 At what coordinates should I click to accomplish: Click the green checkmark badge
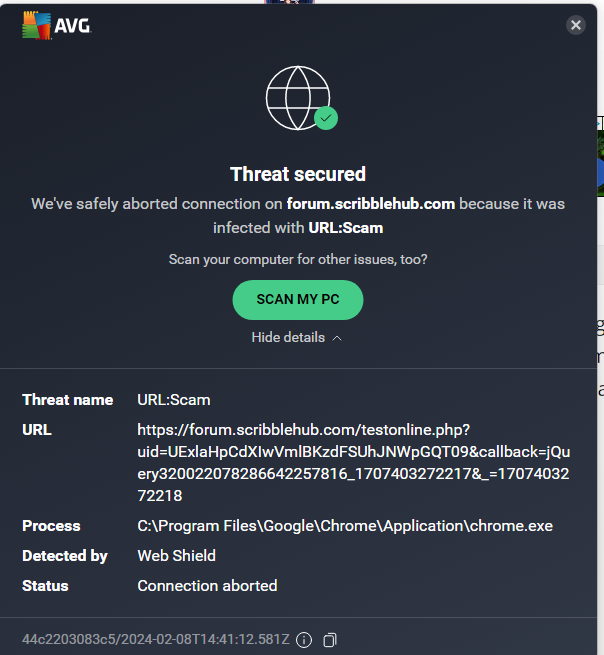tap(326, 118)
